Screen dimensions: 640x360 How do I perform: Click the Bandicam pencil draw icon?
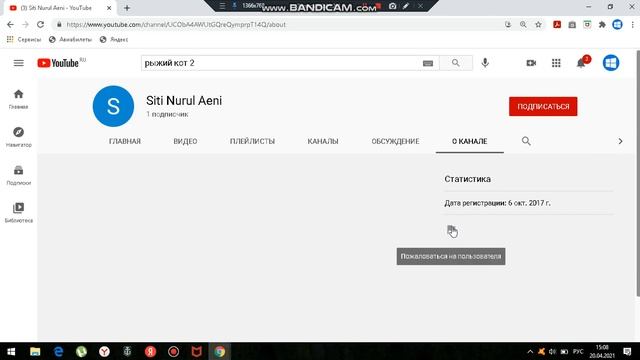point(406,6)
